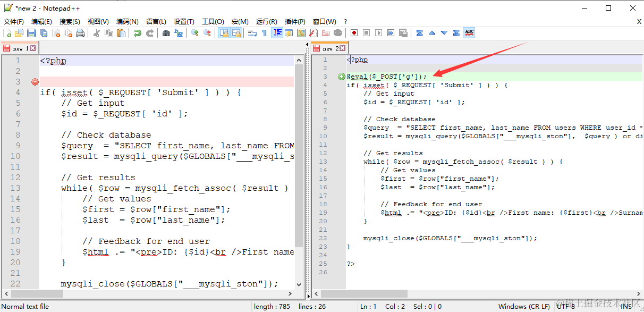Open the 工具(O) menu
644x312 pixels.
pyautogui.click(x=213, y=21)
